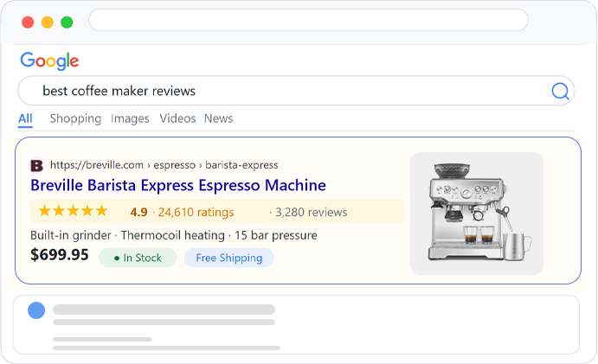
Task: Click the Built-in grinder feature text
Action: (71, 235)
